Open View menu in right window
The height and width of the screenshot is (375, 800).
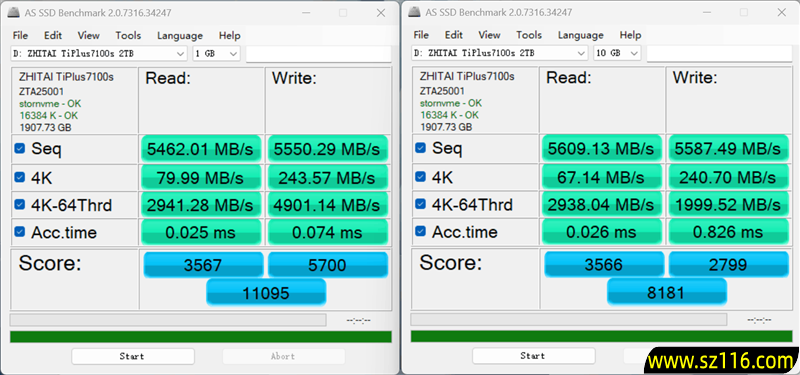(489, 35)
